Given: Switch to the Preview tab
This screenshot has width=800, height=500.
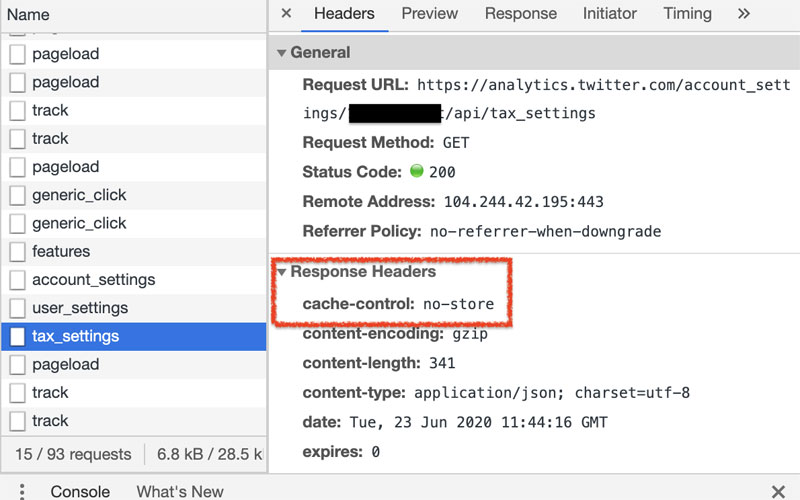Looking at the screenshot, I should [429, 14].
